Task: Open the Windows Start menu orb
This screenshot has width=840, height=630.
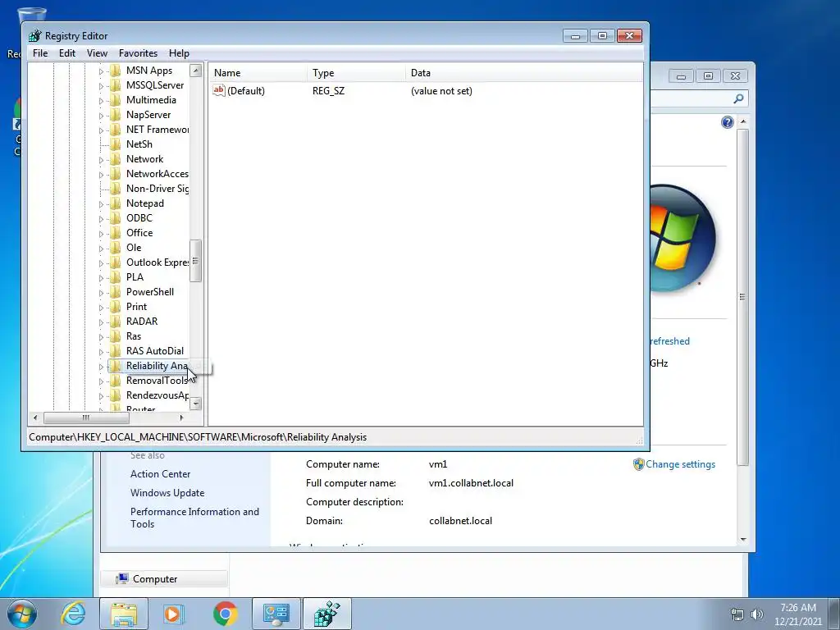Action: 22,614
